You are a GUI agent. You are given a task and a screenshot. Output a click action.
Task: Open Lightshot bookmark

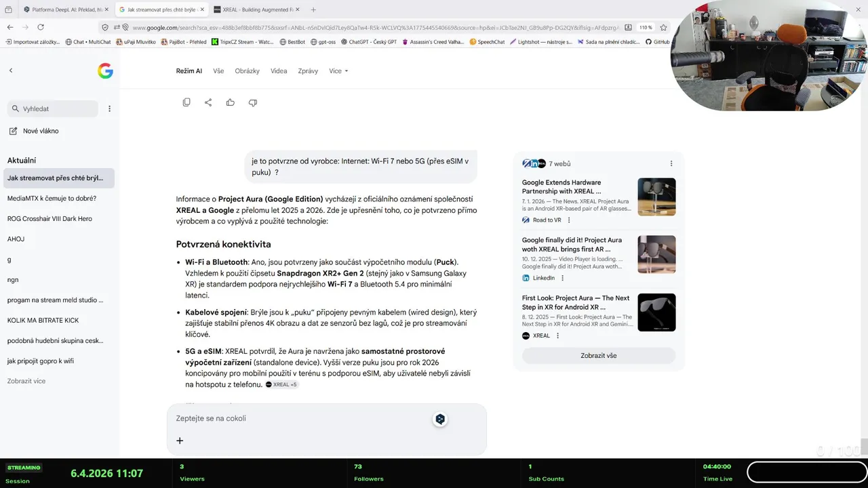(540, 41)
